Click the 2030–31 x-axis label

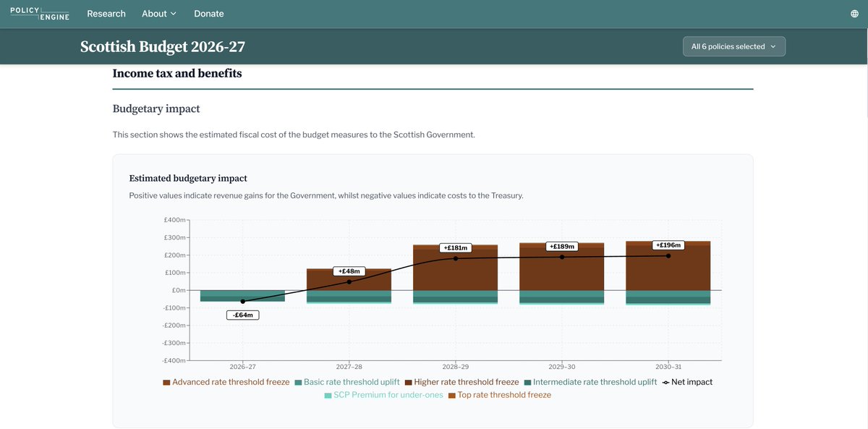[x=668, y=367]
